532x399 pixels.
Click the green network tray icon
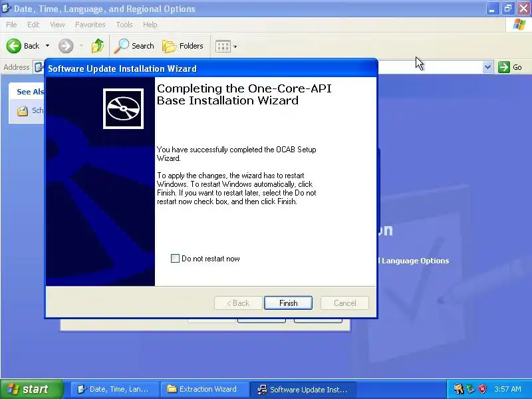click(x=470, y=389)
